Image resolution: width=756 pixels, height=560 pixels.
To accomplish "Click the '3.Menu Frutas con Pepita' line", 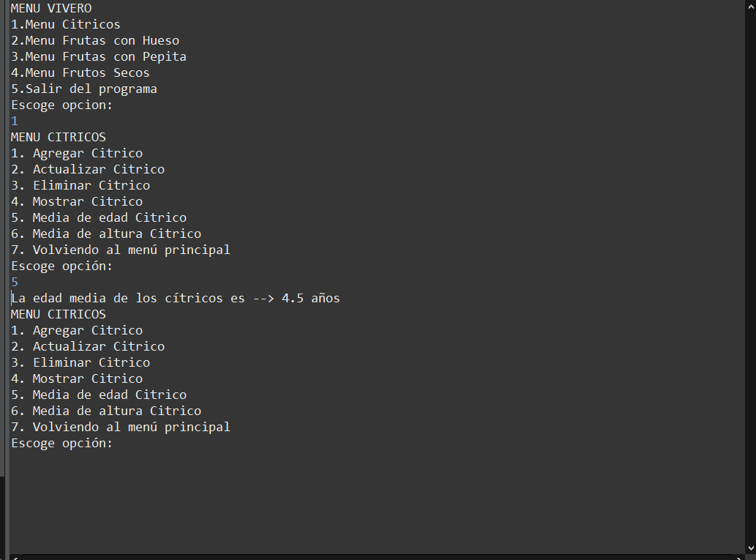I will pyautogui.click(x=99, y=56).
